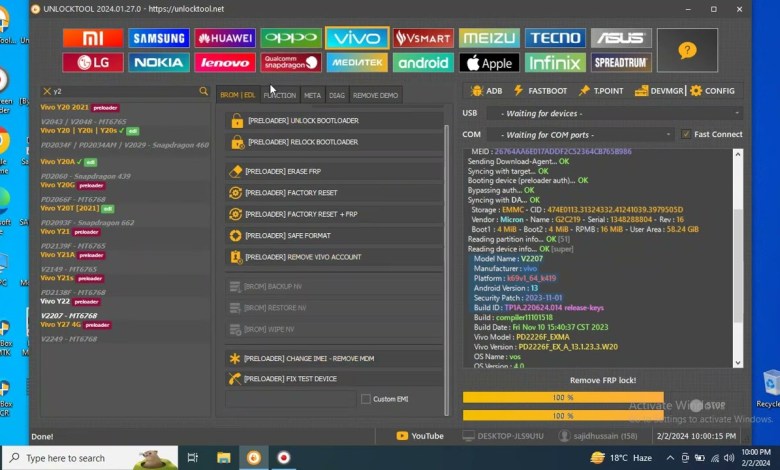Click the [PRELOADER] ERASE FRP button
The image size is (780, 470).
click(x=334, y=172)
